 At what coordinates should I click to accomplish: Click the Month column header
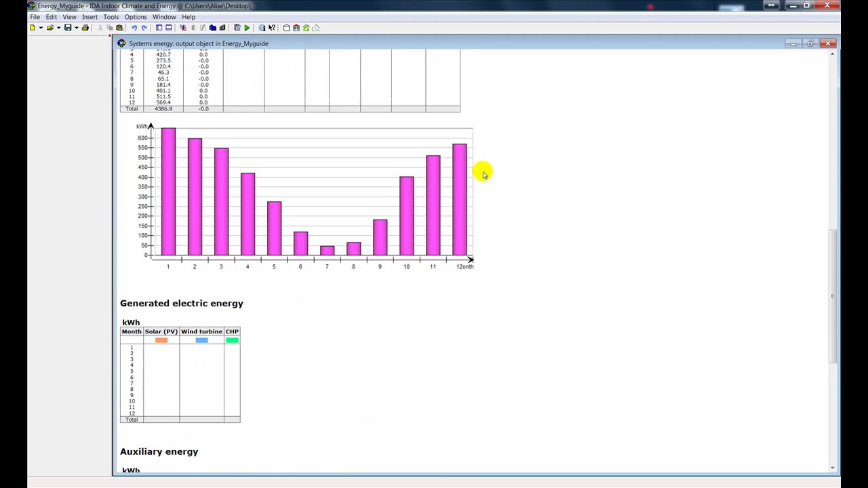tap(132, 331)
